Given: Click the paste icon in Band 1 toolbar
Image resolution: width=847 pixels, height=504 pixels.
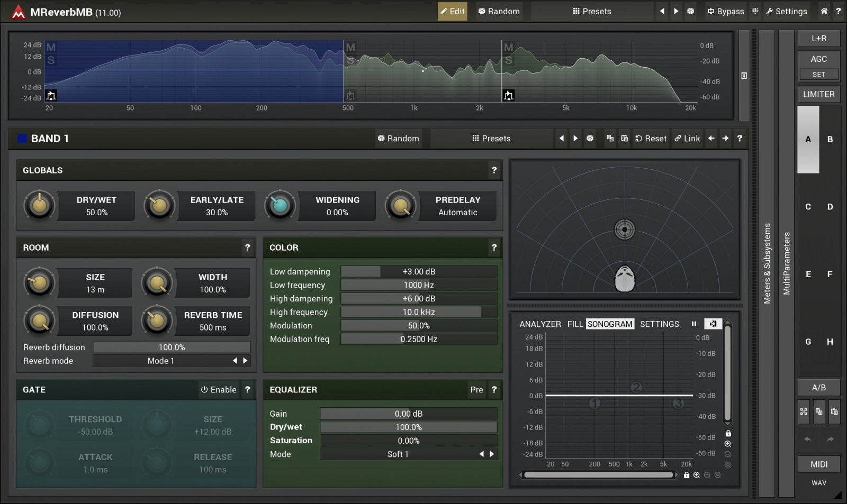Looking at the screenshot, I should tap(624, 139).
